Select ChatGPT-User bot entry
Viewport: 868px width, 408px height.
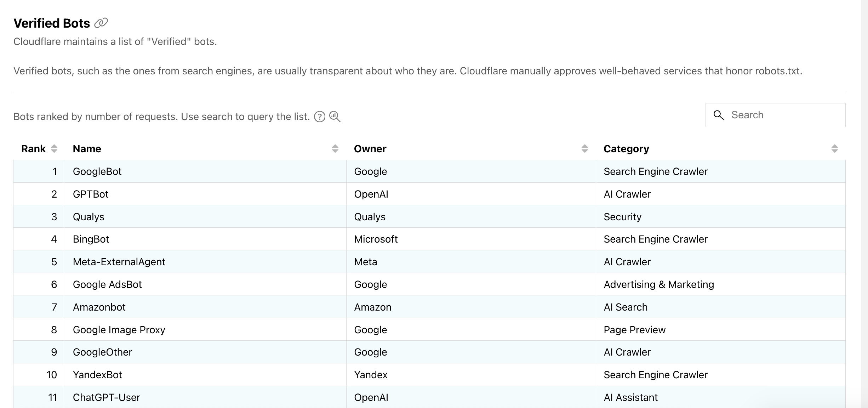point(107,397)
